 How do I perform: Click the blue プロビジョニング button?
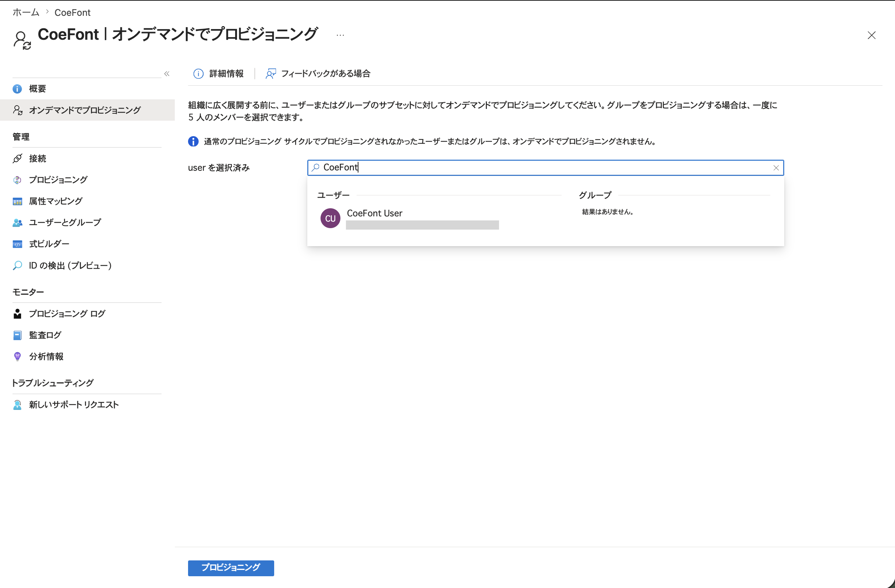231,568
